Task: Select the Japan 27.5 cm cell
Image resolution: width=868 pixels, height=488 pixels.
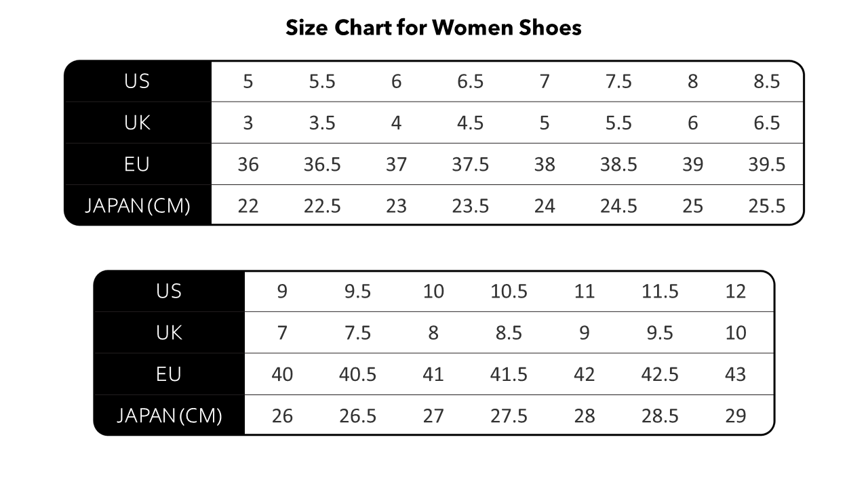Action: tap(509, 416)
